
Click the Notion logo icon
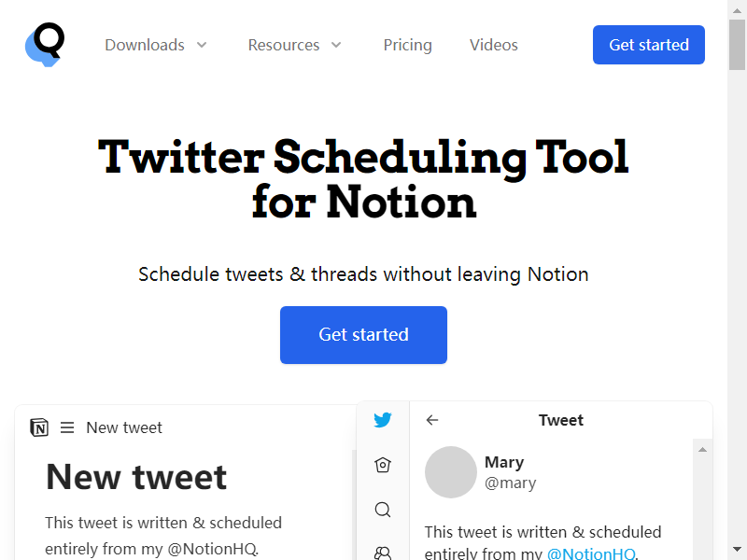39,427
